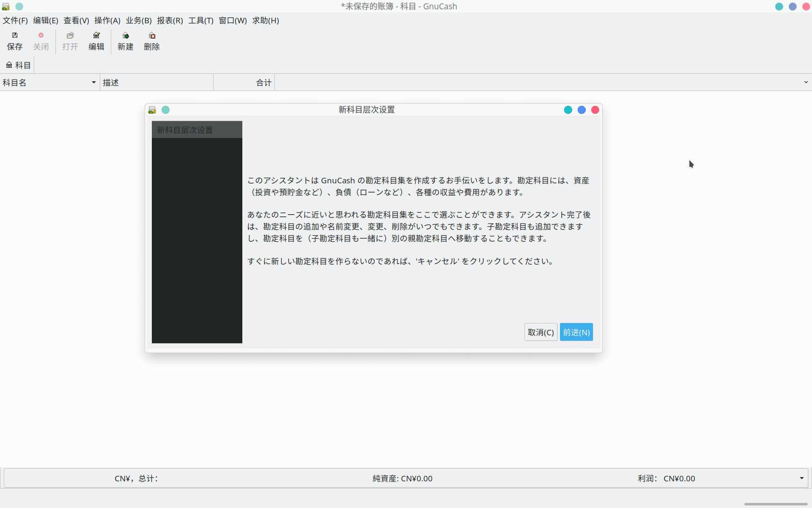
Task: Click the 新建 new account icon
Action: (x=126, y=36)
